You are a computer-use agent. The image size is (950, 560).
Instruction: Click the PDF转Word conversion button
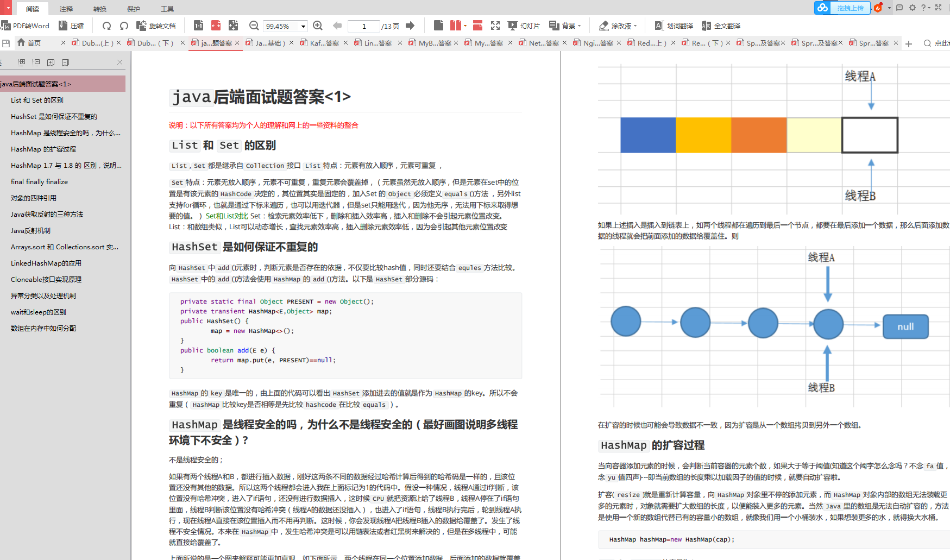coord(25,26)
